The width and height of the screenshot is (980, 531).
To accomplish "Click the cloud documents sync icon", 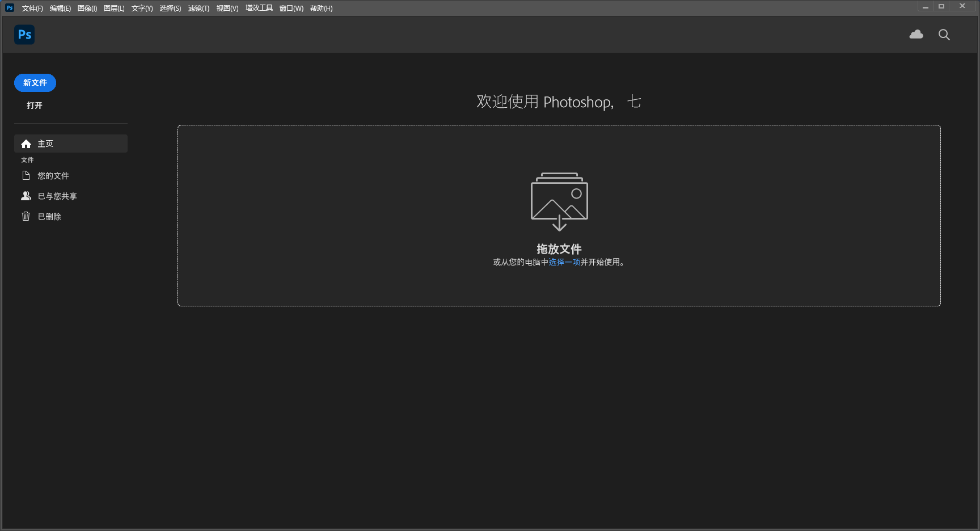I will click(x=916, y=34).
